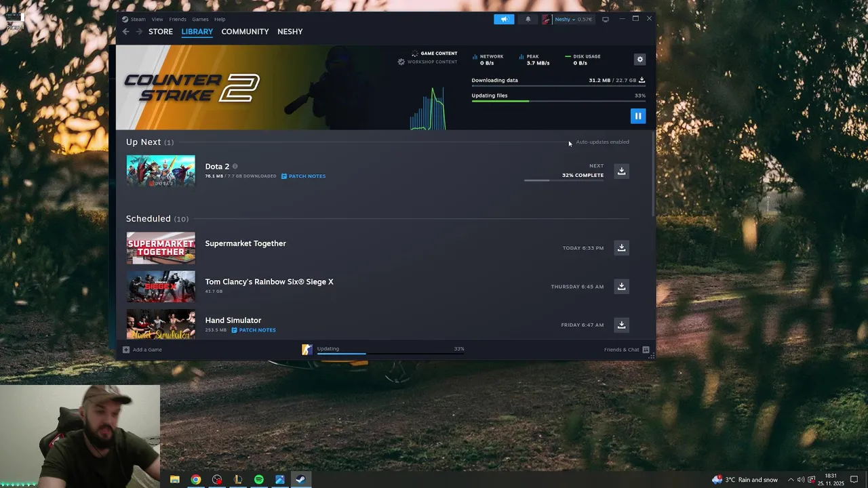Viewport: 868px width, 488px height.
Task: Open the weather widget in the taskbar
Action: [x=745, y=480]
